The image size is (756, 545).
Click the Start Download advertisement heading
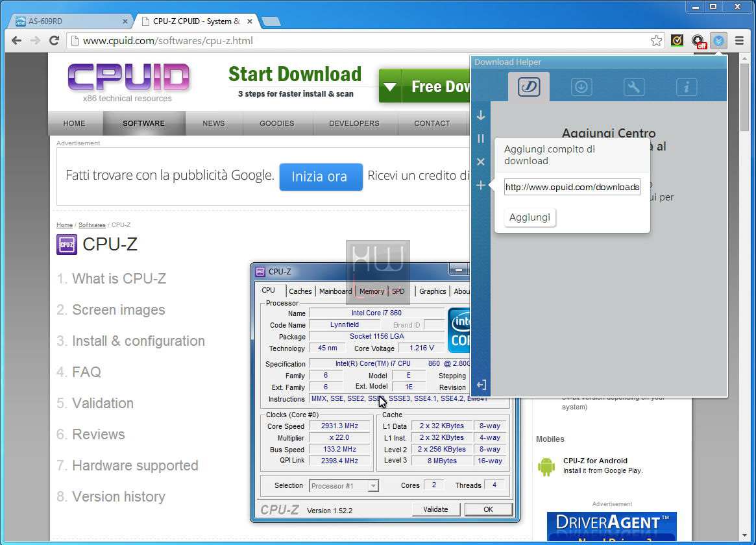pos(295,74)
